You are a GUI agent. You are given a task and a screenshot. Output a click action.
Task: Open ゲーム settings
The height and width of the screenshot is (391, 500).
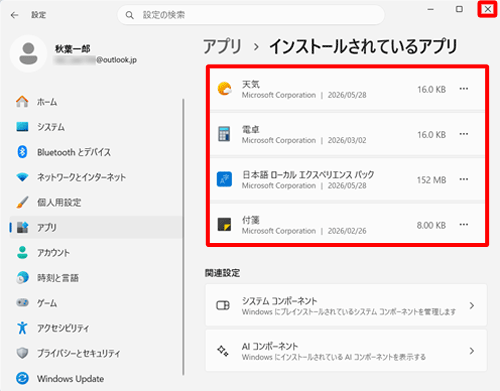click(96, 303)
